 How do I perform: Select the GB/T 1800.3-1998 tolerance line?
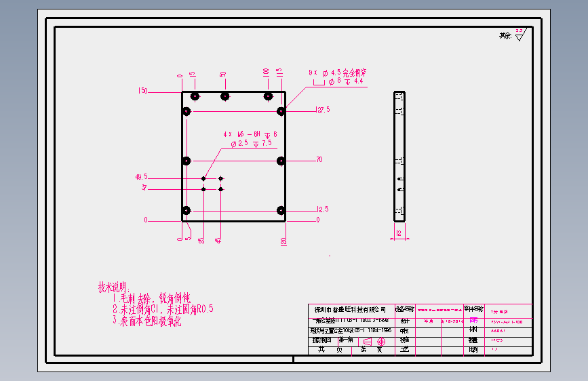point(351,321)
